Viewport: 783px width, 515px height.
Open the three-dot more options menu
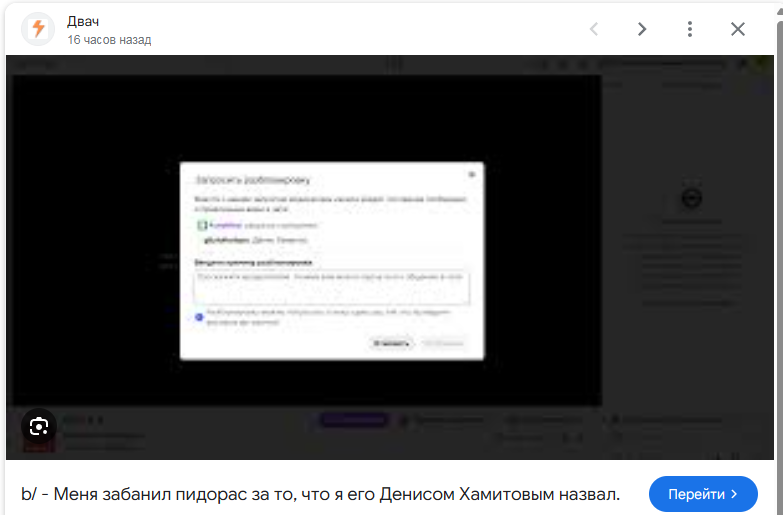(x=690, y=29)
